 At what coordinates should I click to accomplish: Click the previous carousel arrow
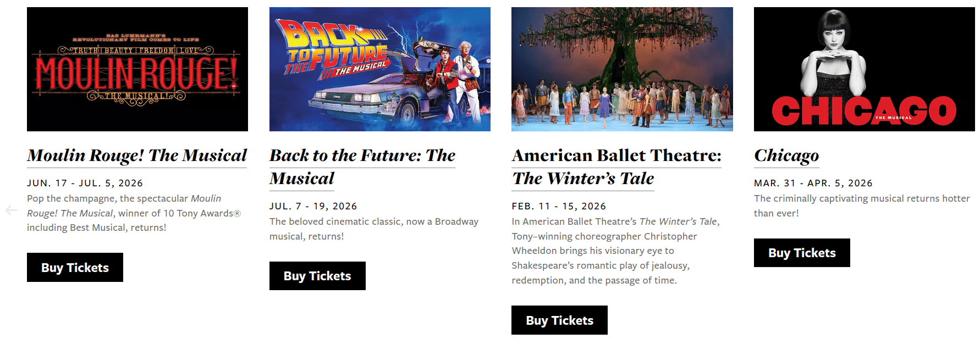(x=11, y=210)
